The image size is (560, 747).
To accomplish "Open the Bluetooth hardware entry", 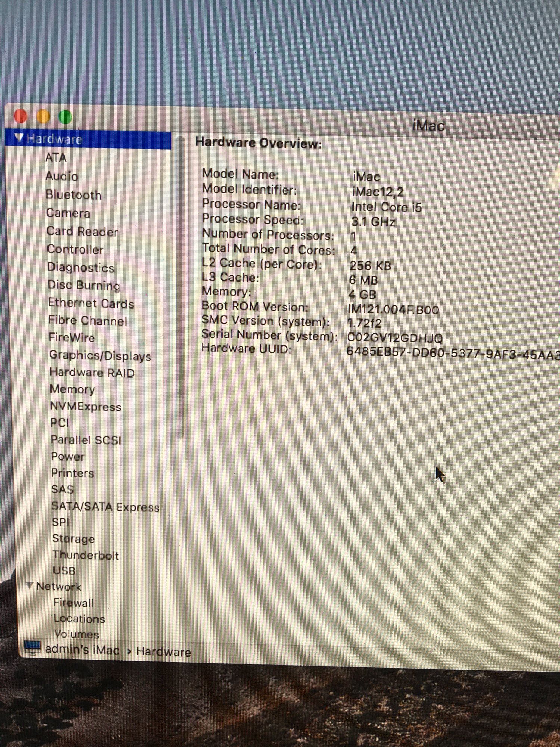I will [74, 194].
